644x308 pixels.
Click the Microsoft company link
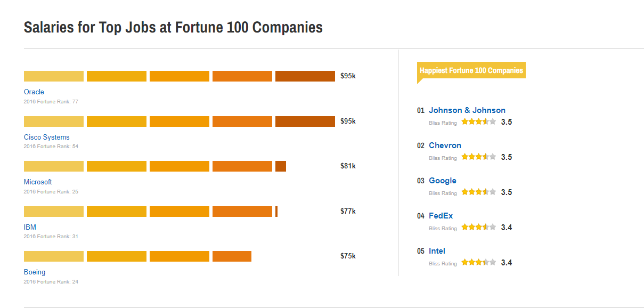pyautogui.click(x=38, y=182)
